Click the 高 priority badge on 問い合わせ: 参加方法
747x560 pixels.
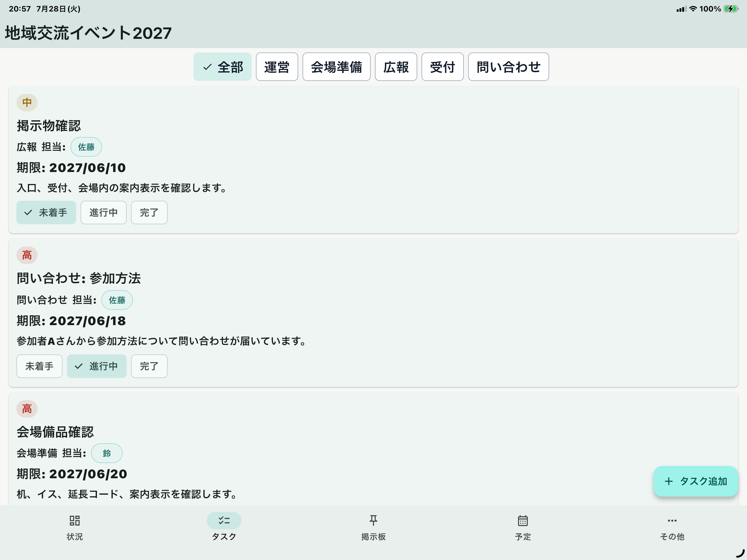(27, 255)
